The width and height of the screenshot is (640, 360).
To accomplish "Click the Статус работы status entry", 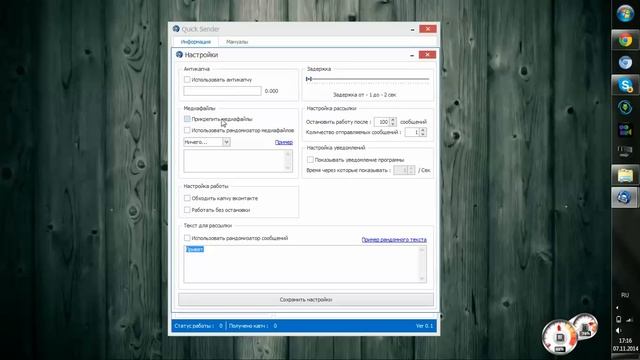I will pos(198,326).
